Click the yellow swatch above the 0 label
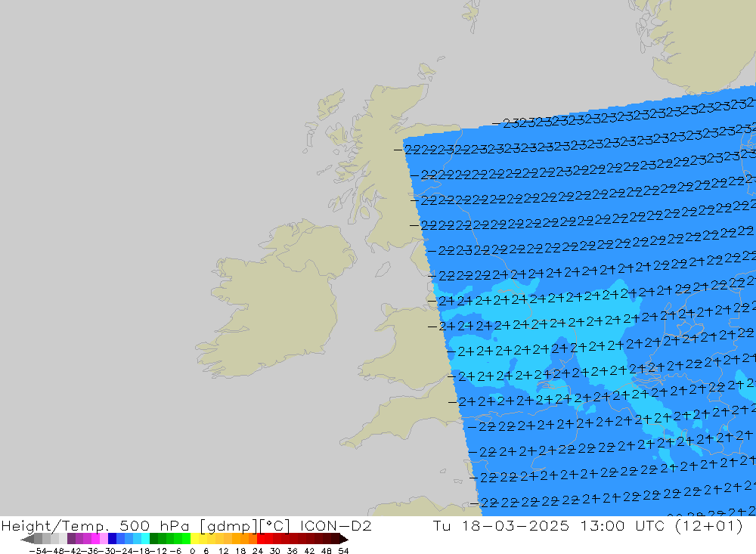The height and width of the screenshot is (554, 756). click(x=195, y=539)
